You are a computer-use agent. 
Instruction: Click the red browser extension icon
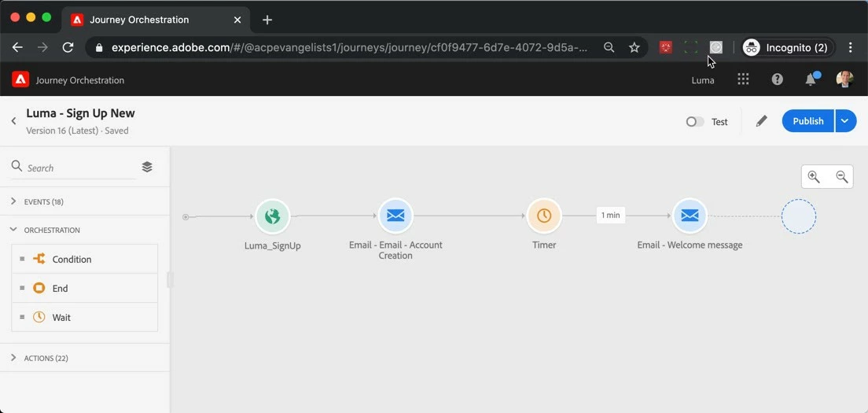(x=665, y=48)
